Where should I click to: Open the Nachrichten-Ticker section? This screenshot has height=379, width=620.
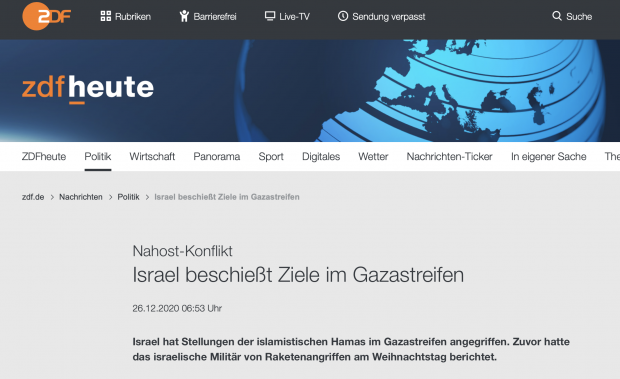450,157
